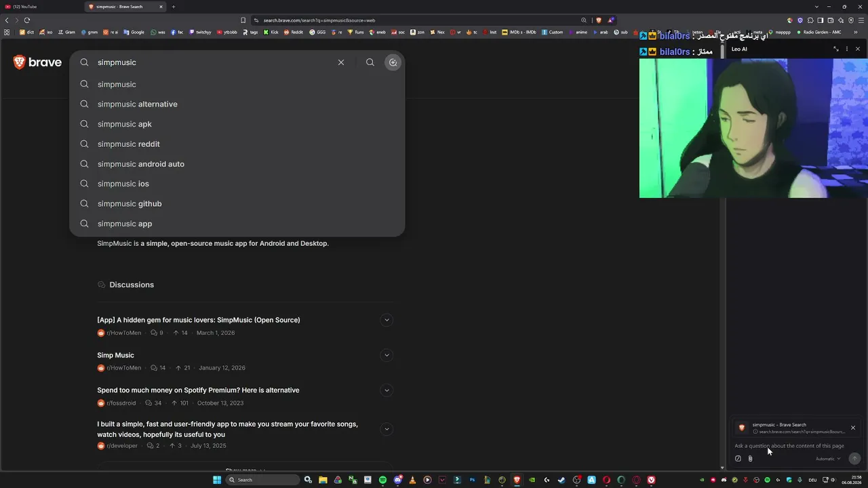
Task: Open the Brave main menu
Action: coord(861,20)
